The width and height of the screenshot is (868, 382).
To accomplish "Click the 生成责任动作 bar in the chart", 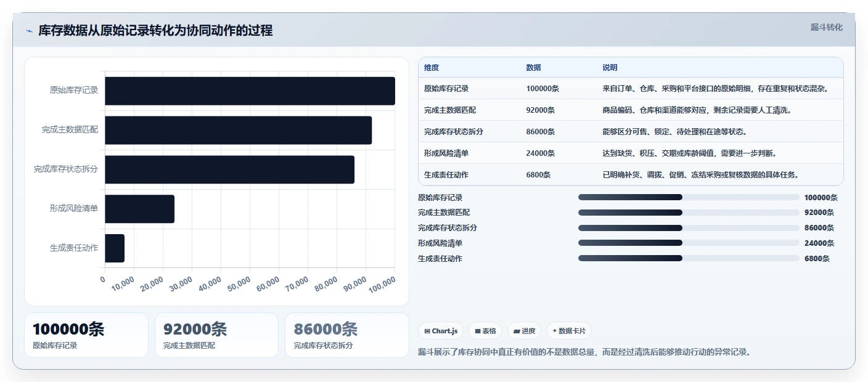I will 115,248.
